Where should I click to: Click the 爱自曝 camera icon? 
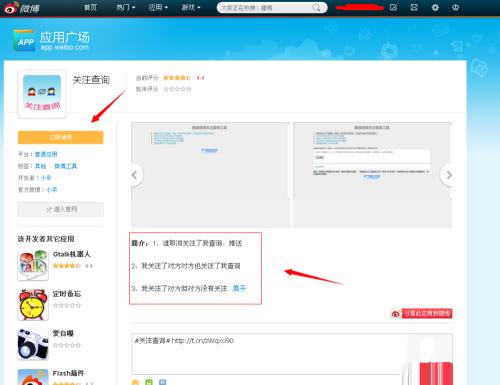point(33,344)
